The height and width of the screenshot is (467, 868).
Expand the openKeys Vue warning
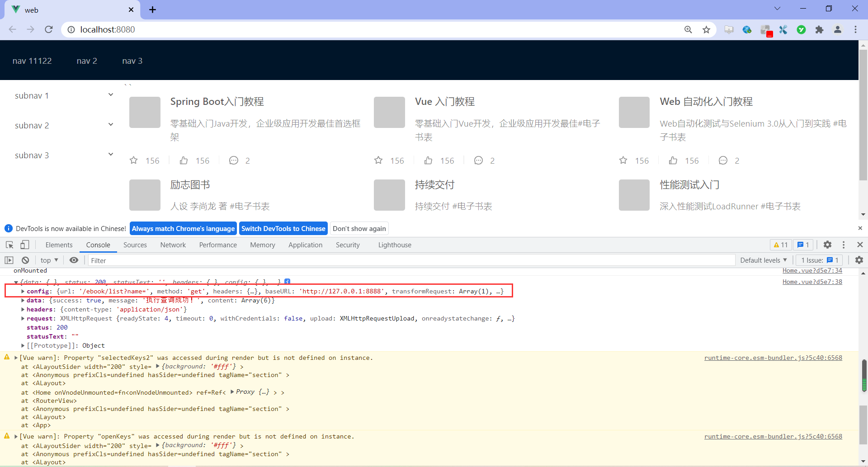tap(16, 436)
